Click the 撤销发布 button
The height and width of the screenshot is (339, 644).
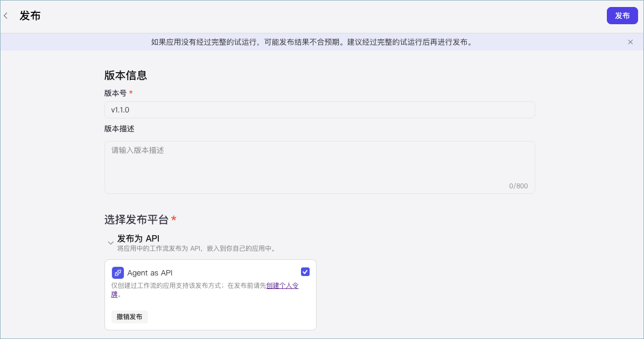[129, 317]
